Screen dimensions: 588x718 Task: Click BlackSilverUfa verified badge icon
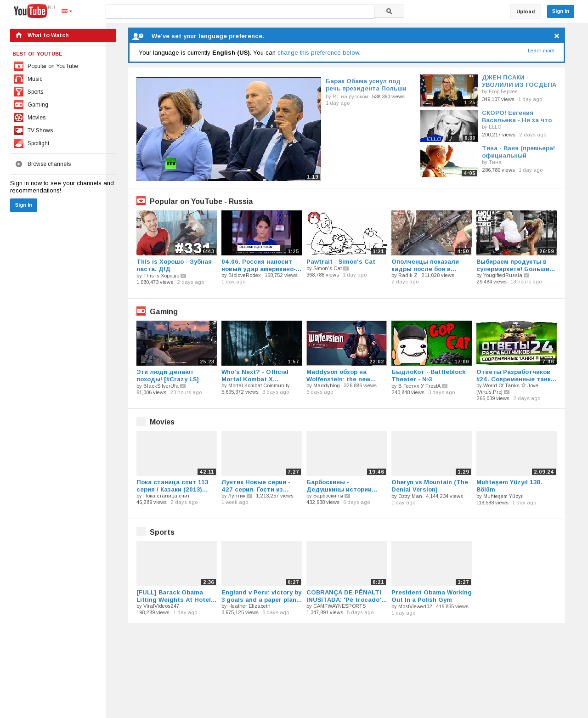[183, 386]
